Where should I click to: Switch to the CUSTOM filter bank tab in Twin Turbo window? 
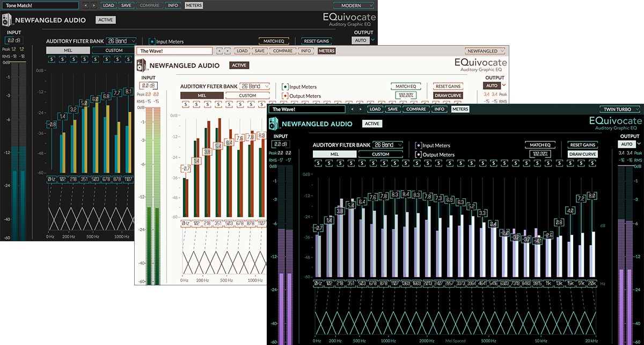(x=380, y=154)
